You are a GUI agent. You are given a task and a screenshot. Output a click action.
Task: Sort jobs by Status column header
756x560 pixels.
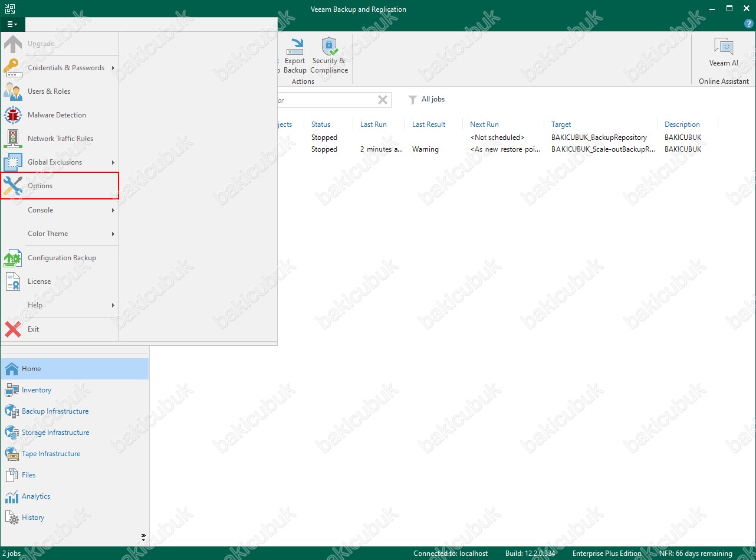(321, 125)
